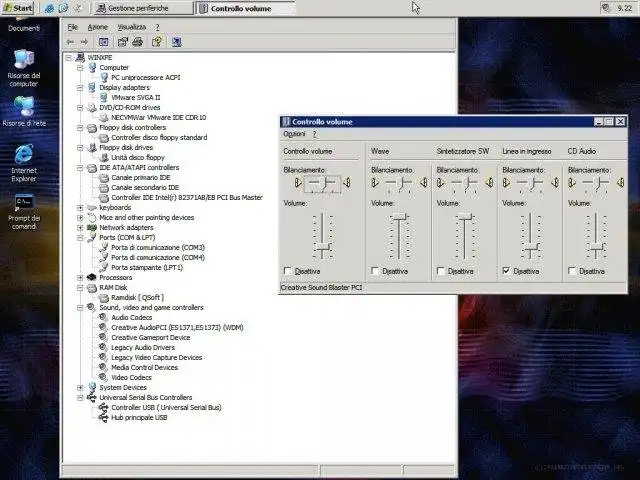This screenshot has width=640, height=480.
Task: Collapse Sound, video and game controllers node
Action: coord(80,307)
